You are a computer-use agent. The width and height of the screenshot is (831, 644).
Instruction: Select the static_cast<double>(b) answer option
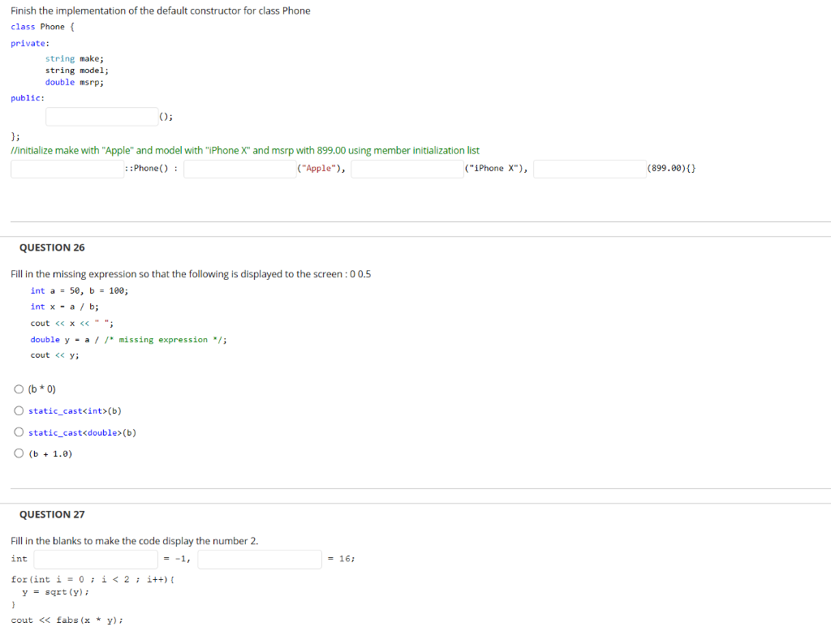click(19, 431)
